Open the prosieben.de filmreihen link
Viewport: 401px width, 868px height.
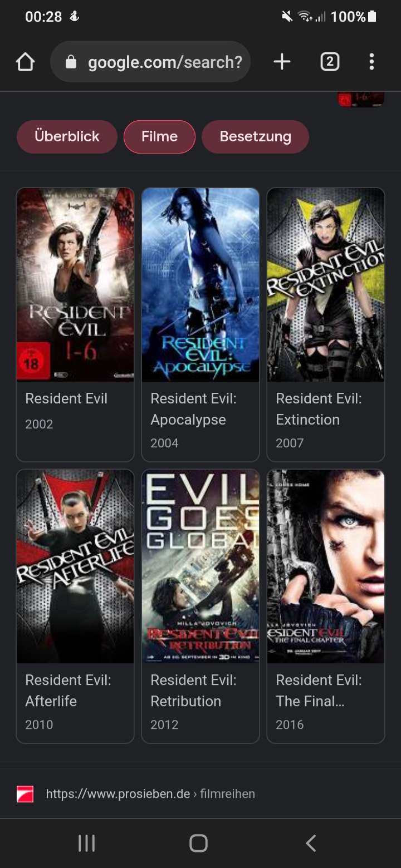(x=150, y=794)
